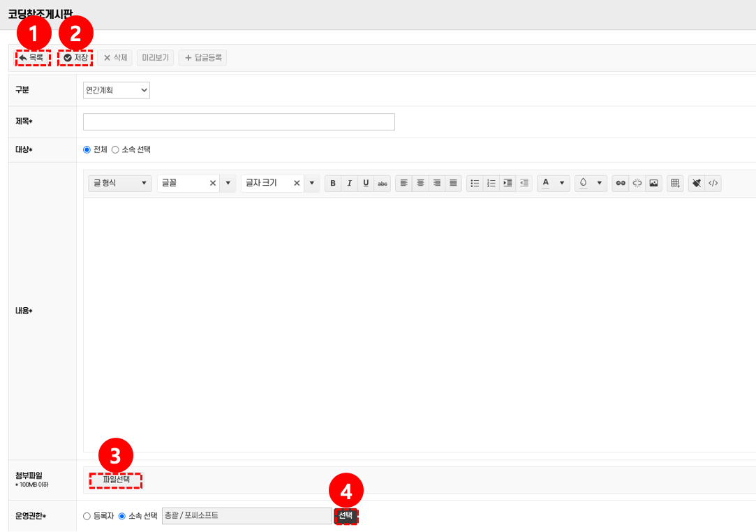Image resolution: width=756 pixels, height=532 pixels.
Task: Click 저장 to save the post
Action: point(75,58)
